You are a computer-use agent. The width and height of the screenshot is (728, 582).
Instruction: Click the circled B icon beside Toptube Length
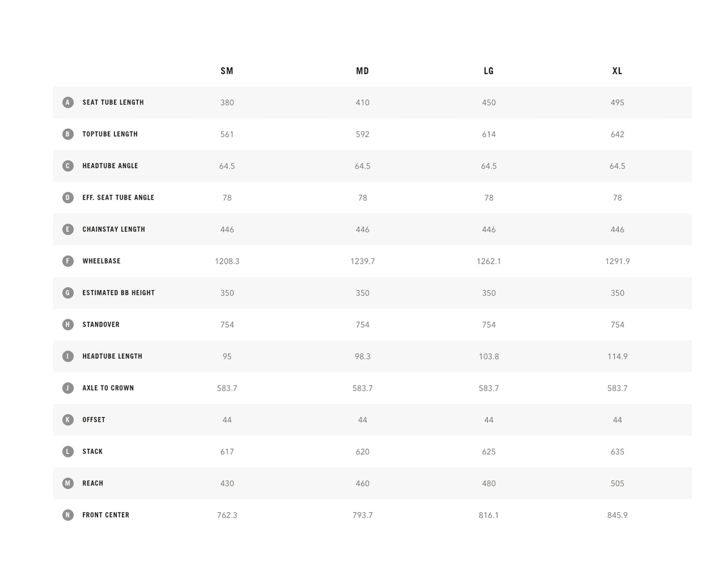68,134
